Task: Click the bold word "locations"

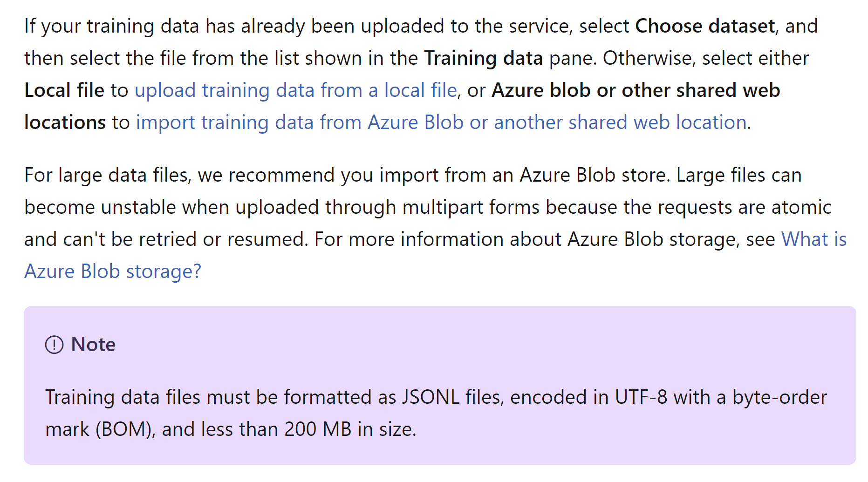Action: 65,122
